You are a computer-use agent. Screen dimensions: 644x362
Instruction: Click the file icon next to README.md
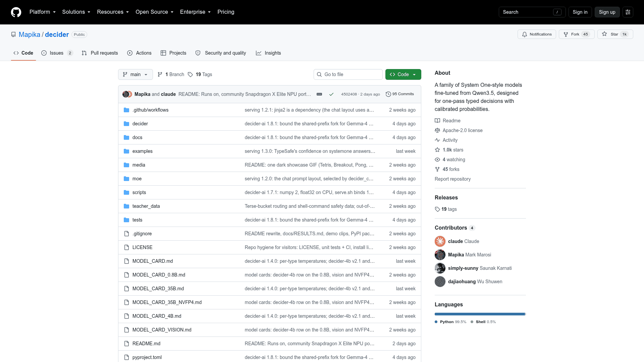(126, 344)
